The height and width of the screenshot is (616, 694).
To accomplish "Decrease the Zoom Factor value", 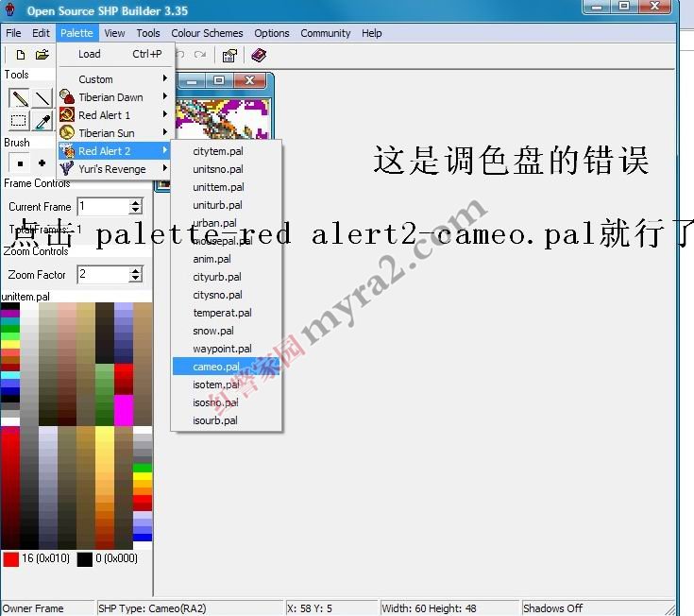I will point(135,279).
